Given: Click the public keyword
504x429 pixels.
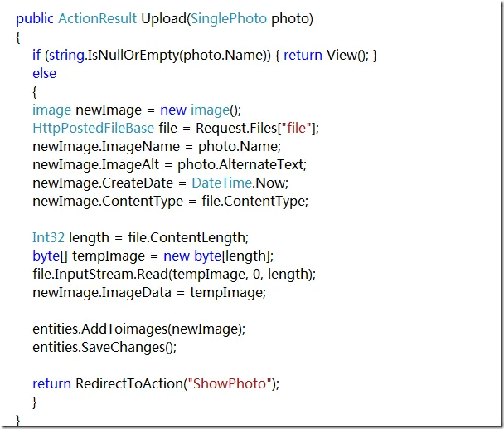Looking at the screenshot, I should [x=35, y=18].
